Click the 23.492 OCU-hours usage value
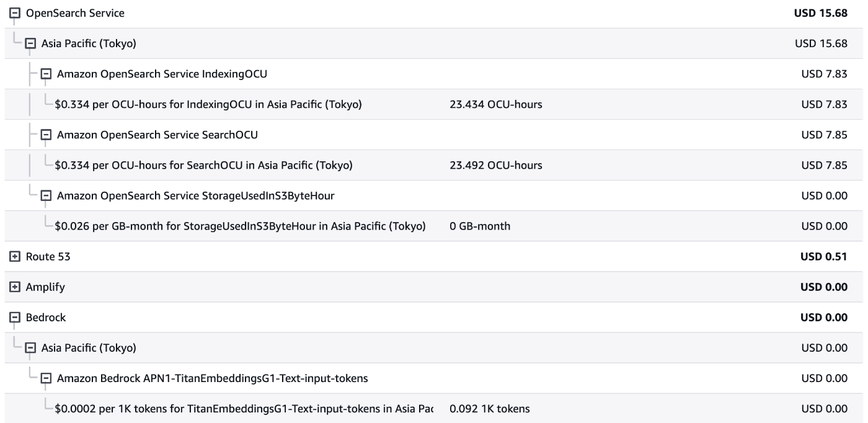This screenshot has width=868, height=423. pos(496,165)
